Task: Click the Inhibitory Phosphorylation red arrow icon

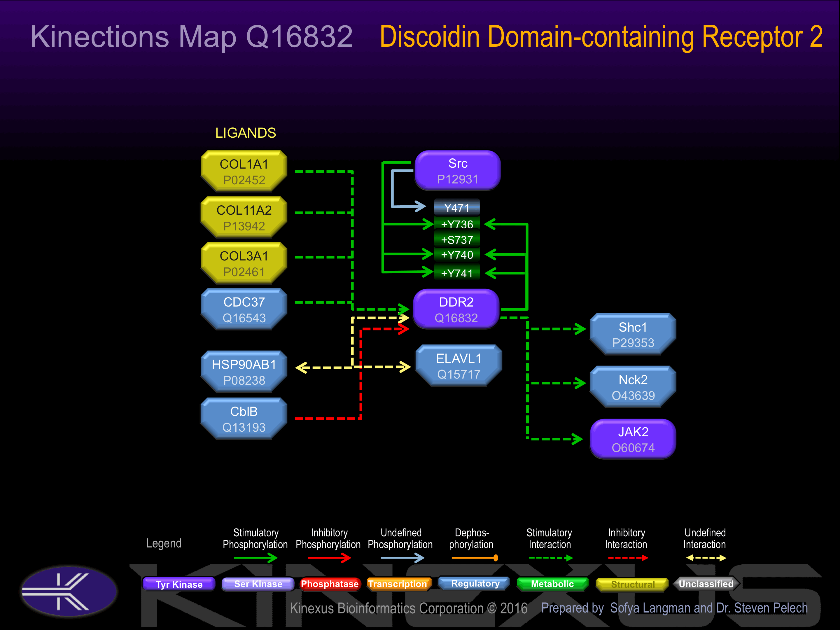Action: (x=329, y=558)
